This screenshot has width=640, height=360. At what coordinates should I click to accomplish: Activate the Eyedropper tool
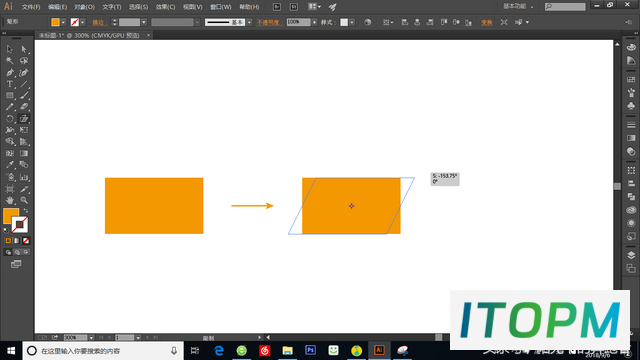point(10,165)
